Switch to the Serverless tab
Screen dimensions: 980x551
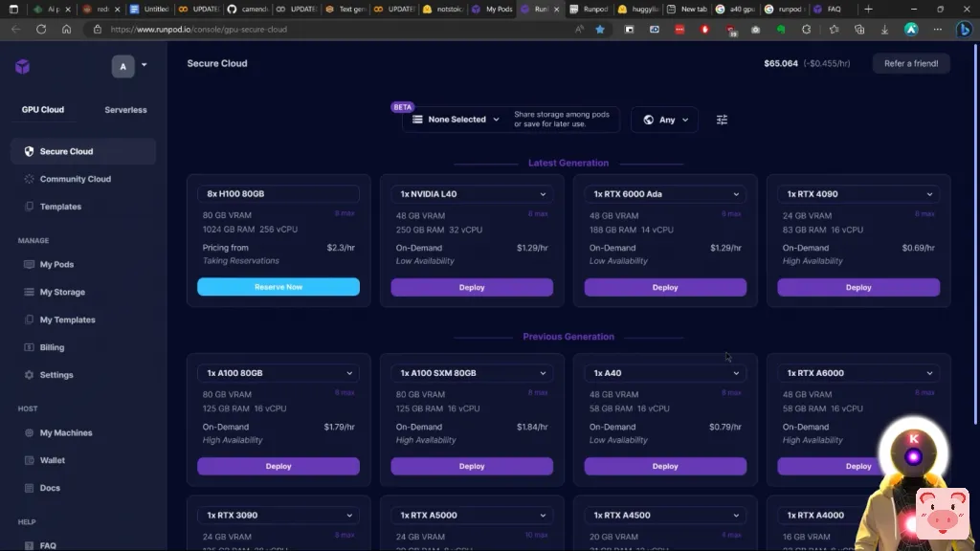125,109
